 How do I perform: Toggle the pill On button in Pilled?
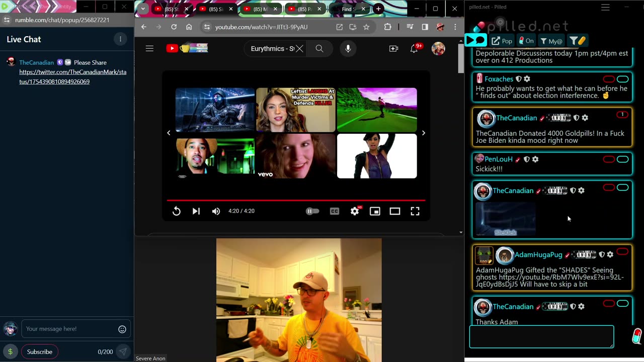(x=526, y=41)
